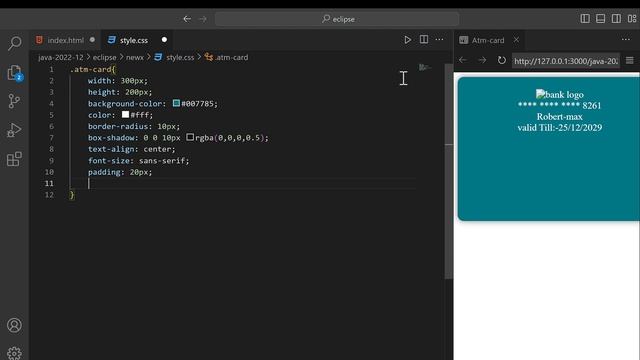
Task: Click the broken bank logo image in preview
Action: coord(560,95)
